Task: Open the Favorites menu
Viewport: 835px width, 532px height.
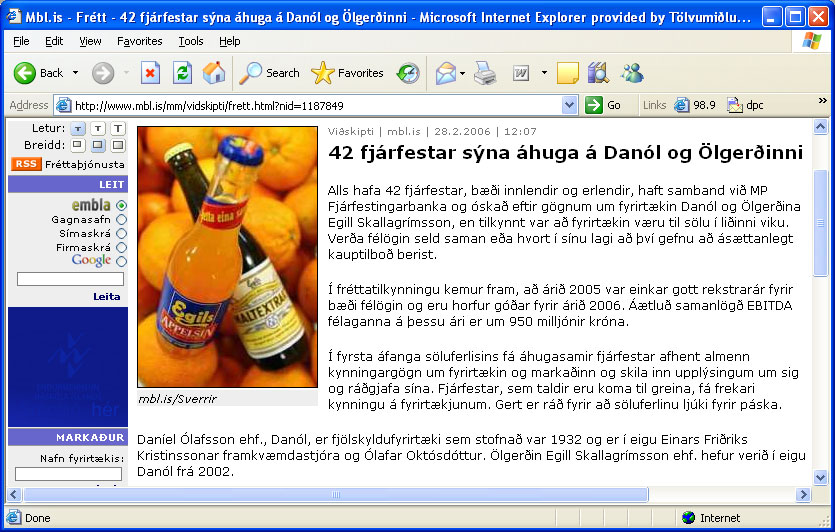Action: tap(140, 41)
